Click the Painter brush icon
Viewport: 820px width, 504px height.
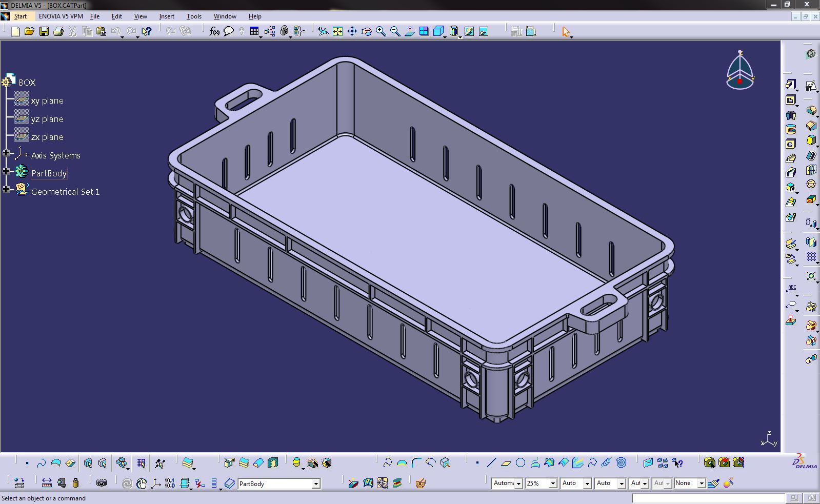click(714, 483)
